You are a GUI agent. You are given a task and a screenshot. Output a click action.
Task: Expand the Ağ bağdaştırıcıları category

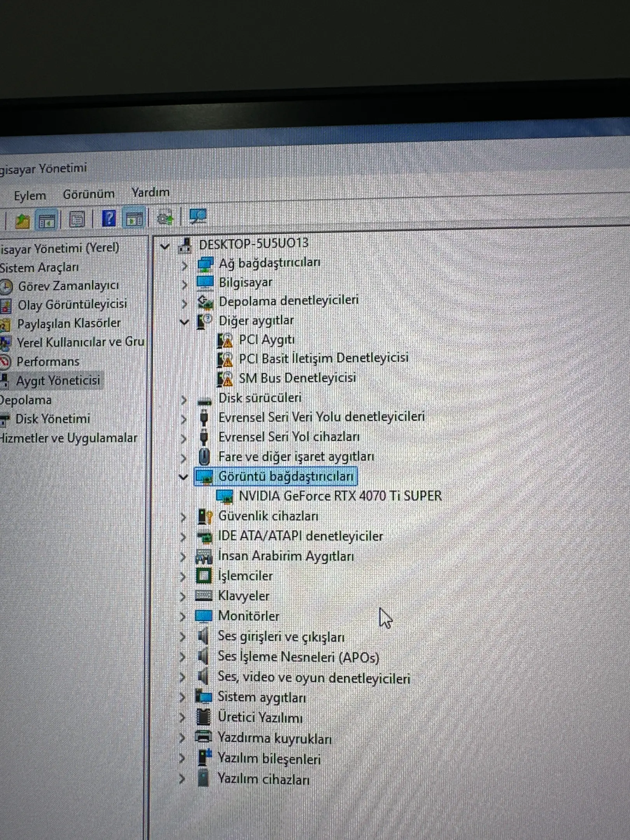[x=185, y=265]
